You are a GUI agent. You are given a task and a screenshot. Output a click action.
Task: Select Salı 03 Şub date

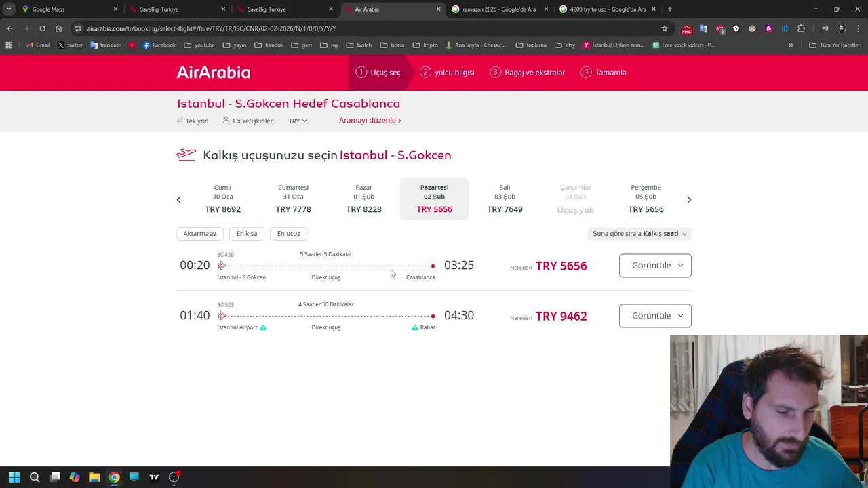point(505,199)
